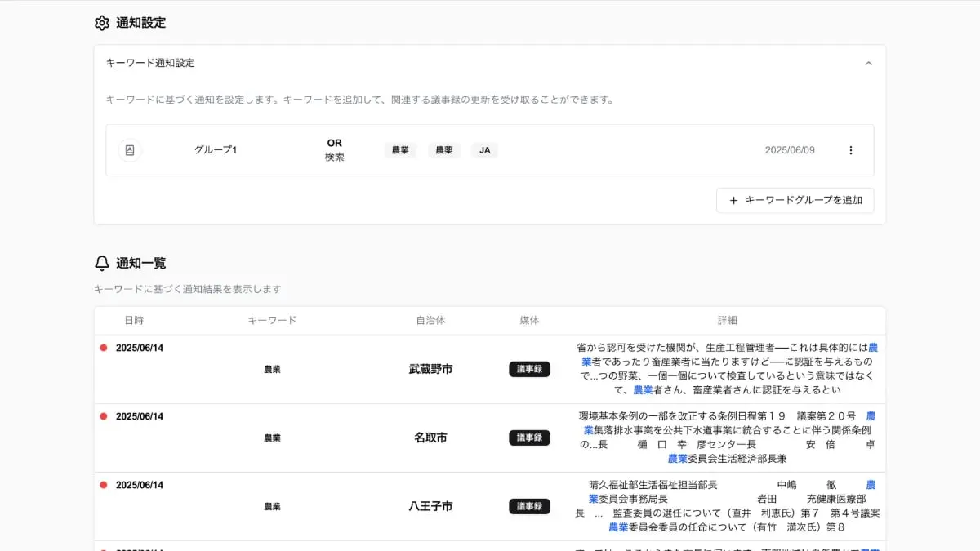This screenshot has width=980, height=551.
Task: Collapse the キーワード通知設定 panel with its chevron
Action: click(x=868, y=63)
